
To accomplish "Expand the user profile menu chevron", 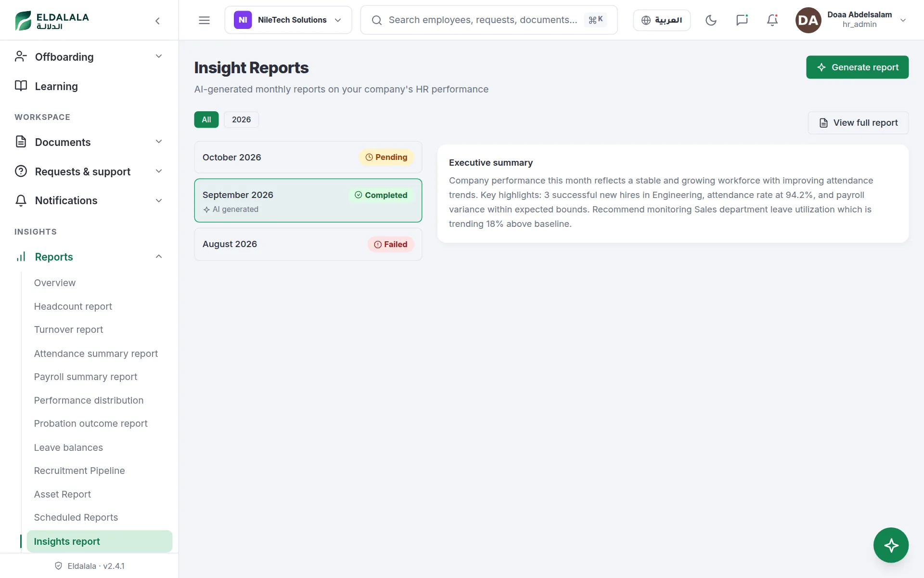I will click(x=903, y=20).
